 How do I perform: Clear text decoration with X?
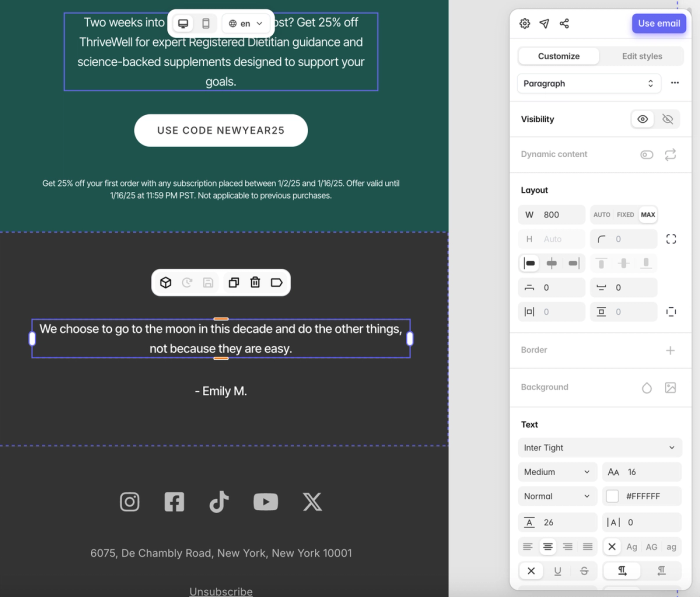(531, 571)
